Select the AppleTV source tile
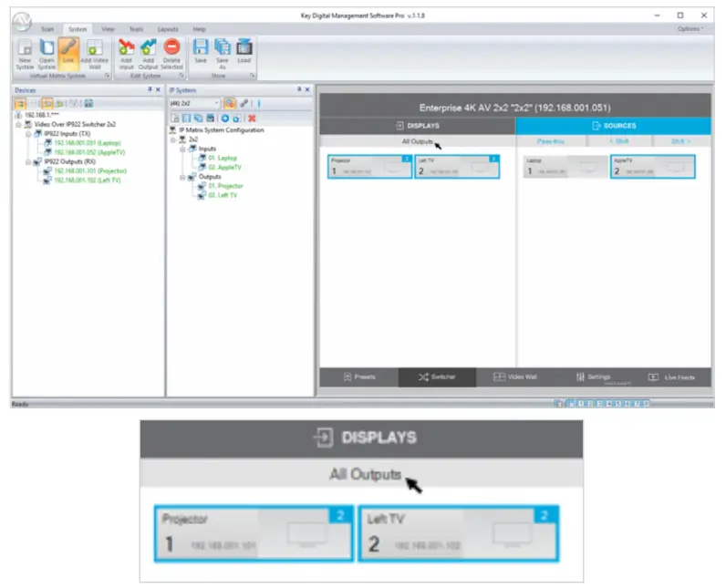Viewport: 726px width, 588px height. coord(653,167)
